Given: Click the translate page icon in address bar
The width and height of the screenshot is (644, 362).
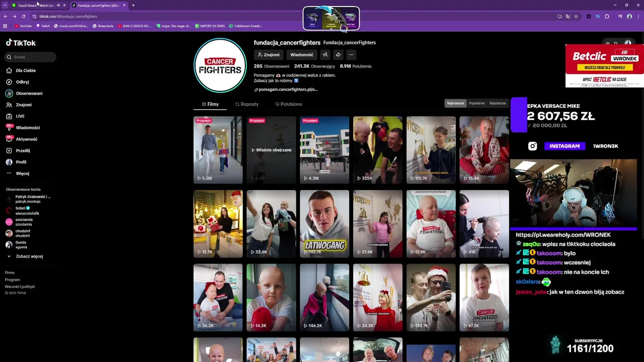Looking at the screenshot, I should pos(568,16).
